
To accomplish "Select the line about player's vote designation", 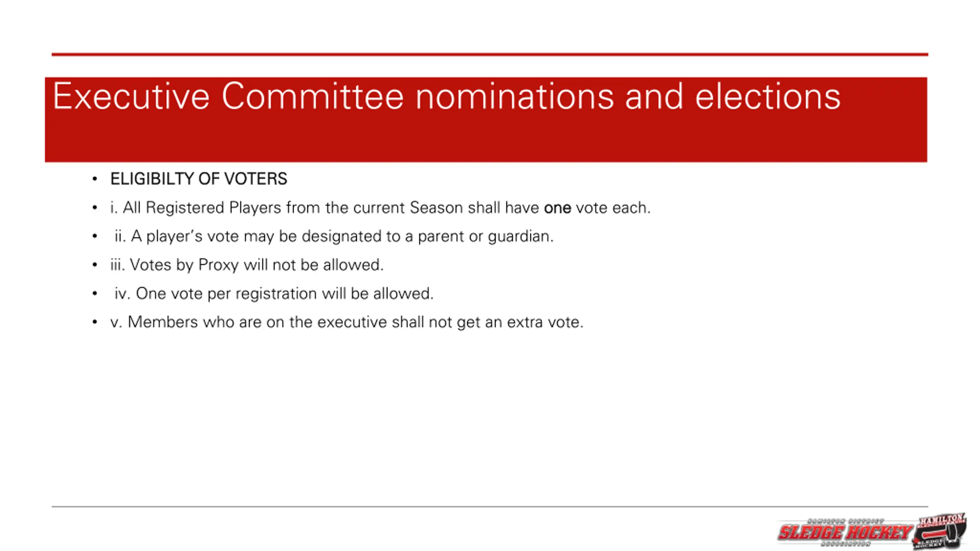I will tap(334, 236).
